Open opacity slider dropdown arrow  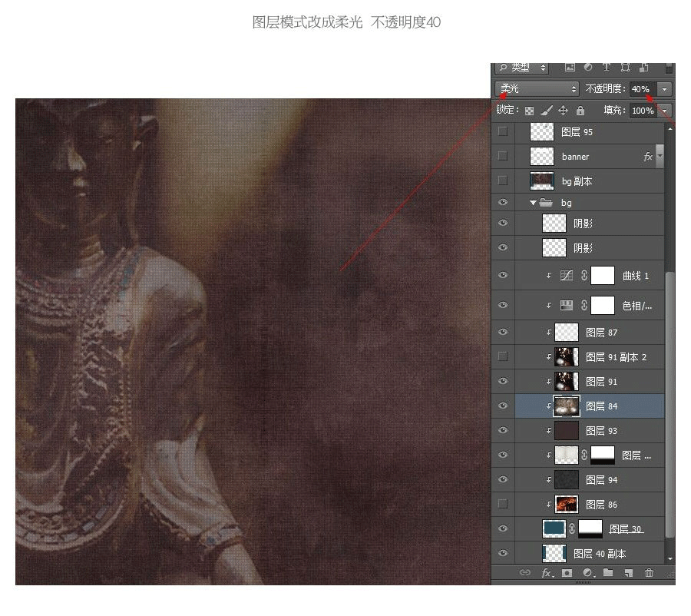coord(665,89)
